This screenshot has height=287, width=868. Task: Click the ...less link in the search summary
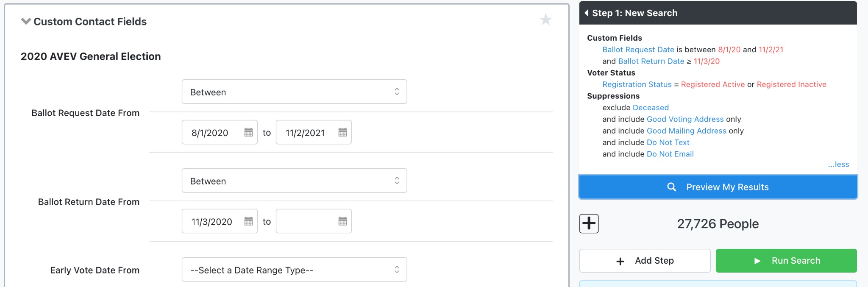838,164
